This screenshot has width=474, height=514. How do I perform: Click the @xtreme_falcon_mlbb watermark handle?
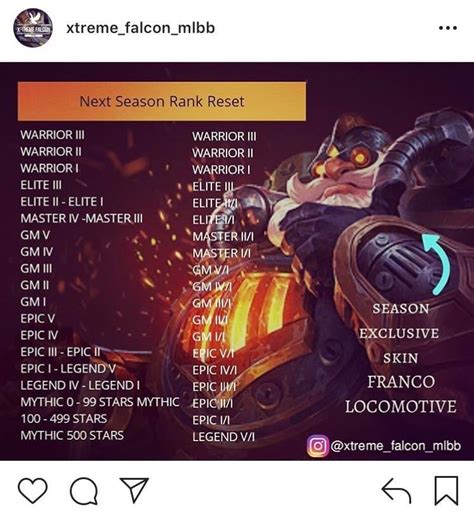[x=396, y=446]
